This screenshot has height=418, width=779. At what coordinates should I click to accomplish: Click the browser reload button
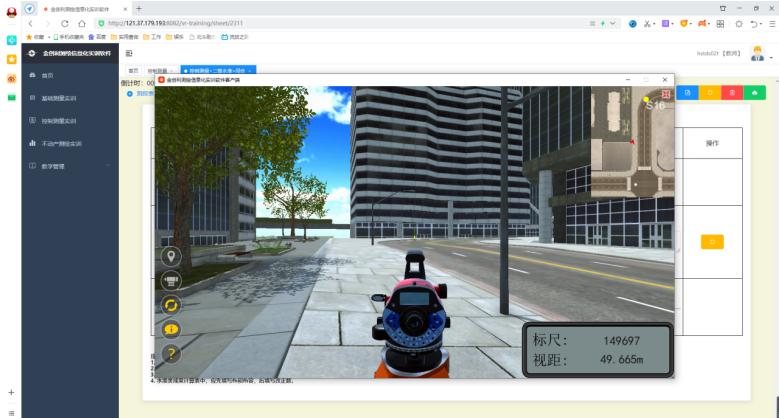click(x=66, y=23)
